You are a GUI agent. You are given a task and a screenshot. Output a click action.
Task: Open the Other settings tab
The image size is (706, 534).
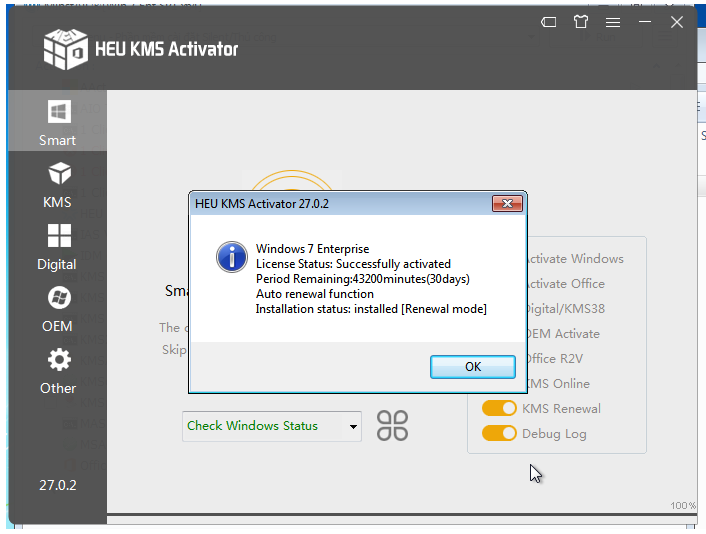[x=57, y=371]
